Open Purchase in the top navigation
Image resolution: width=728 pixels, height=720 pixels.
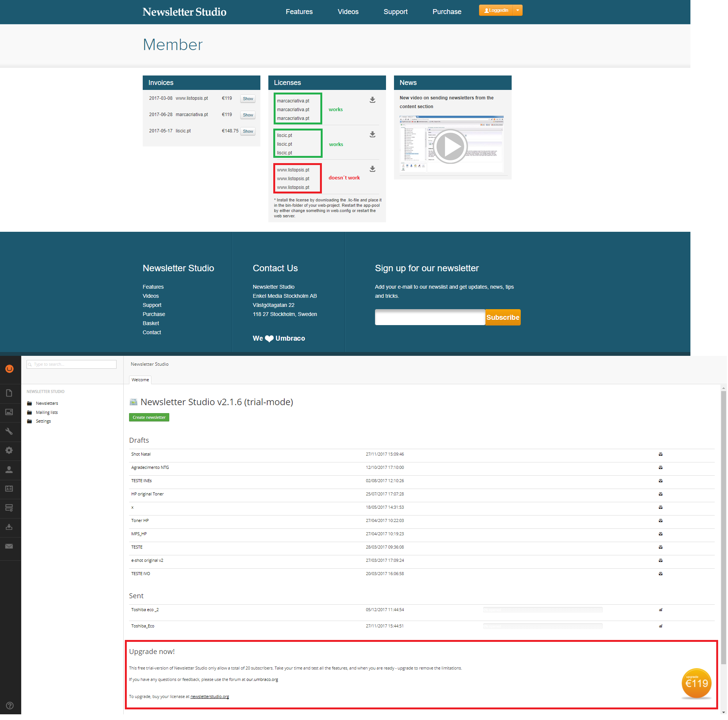447,12
